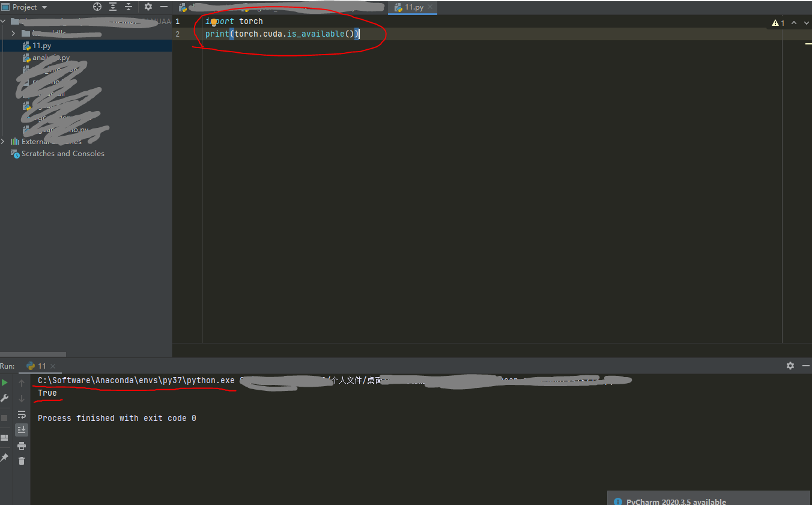This screenshot has width=812, height=505.
Task: Click the Project panel horizontal scrollbar
Action: [33, 354]
